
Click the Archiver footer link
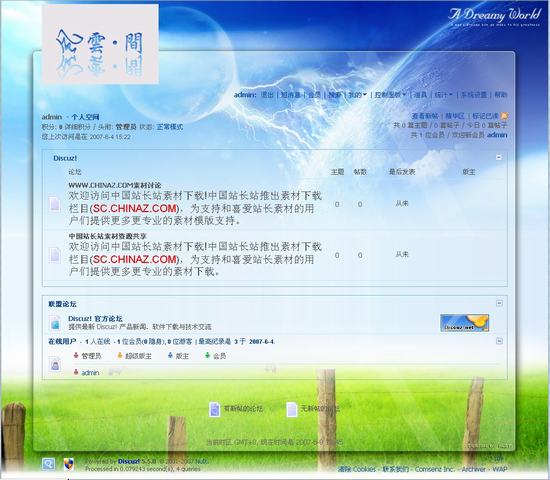click(x=474, y=469)
